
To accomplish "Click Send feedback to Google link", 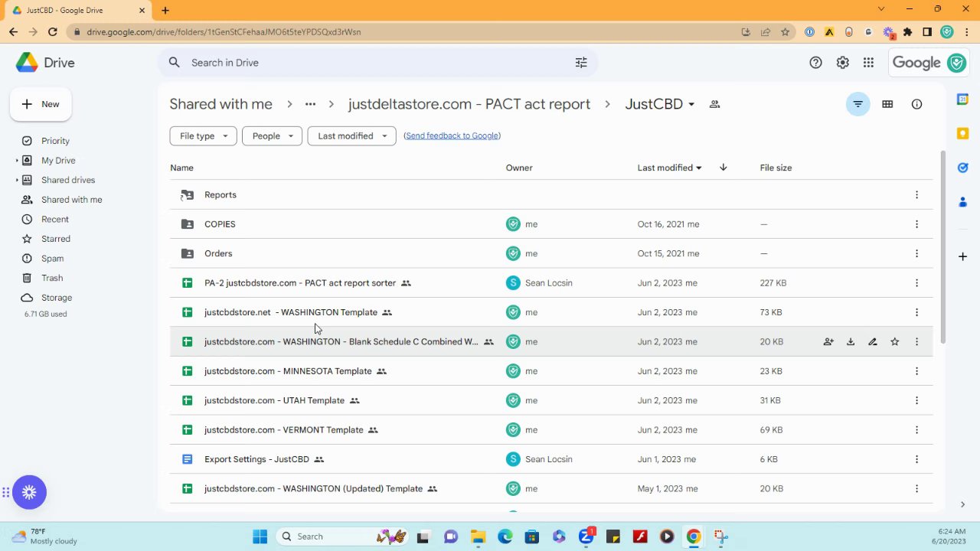I will click(x=452, y=135).
